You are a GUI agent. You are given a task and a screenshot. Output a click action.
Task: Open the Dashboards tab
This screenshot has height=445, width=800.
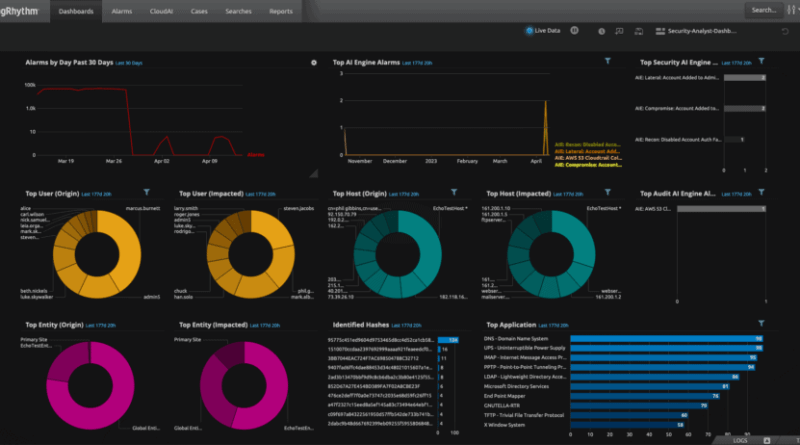coord(76,11)
